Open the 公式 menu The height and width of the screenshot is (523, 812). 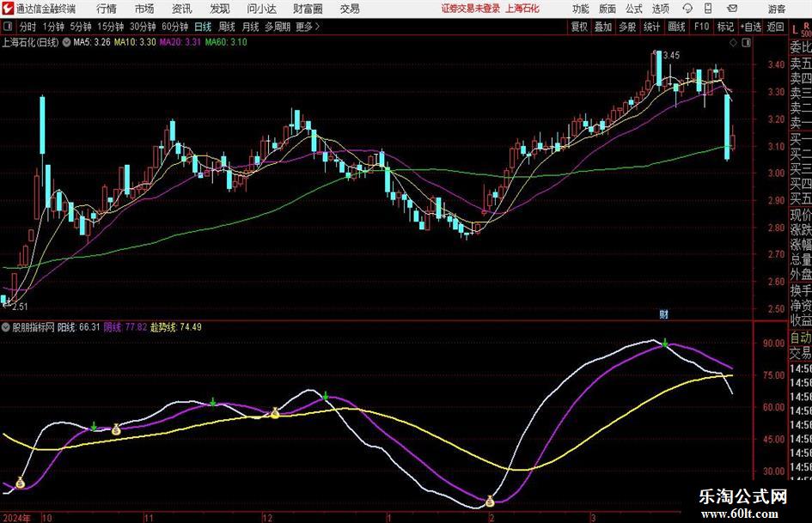pos(633,9)
